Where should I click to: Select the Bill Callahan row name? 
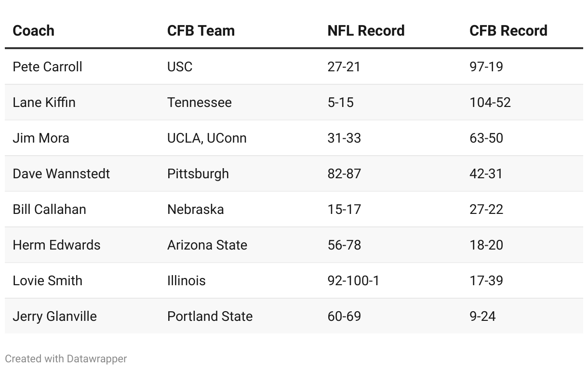49,209
